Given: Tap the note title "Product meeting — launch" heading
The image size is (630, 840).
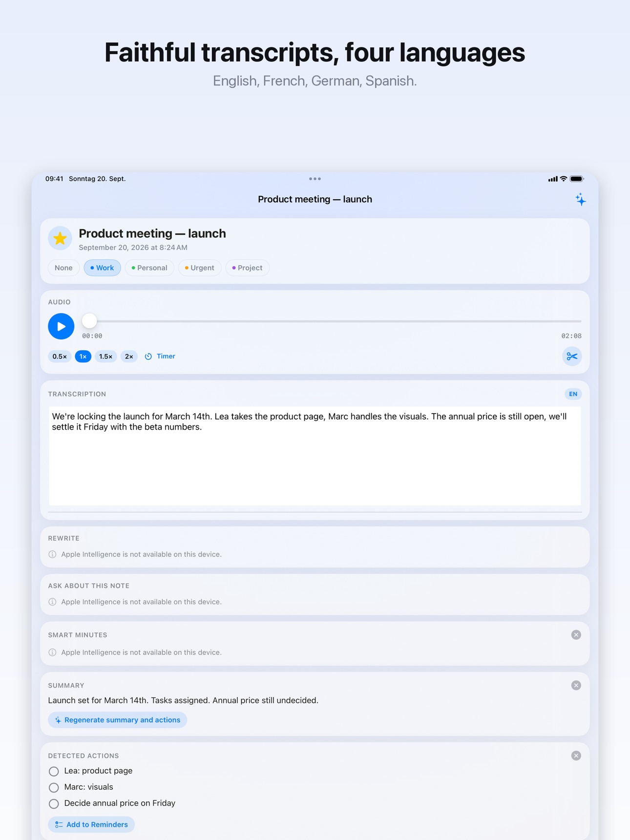Looking at the screenshot, I should coord(152,233).
